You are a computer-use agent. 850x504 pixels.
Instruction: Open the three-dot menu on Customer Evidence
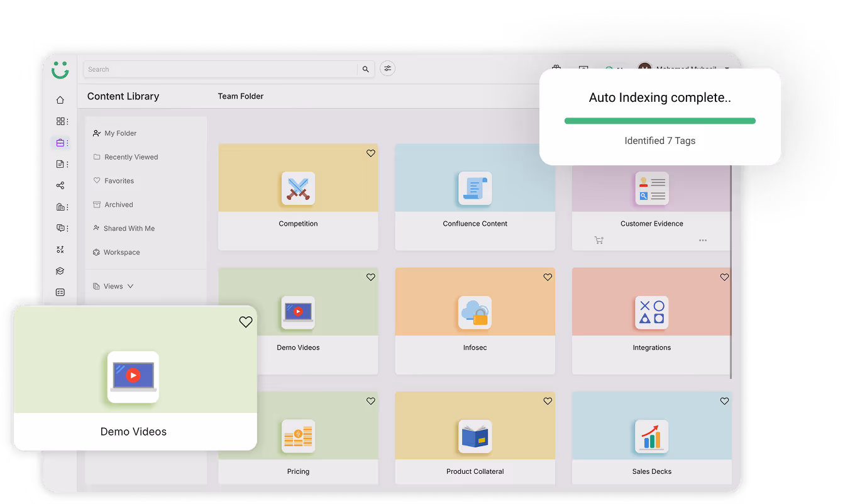coord(703,240)
